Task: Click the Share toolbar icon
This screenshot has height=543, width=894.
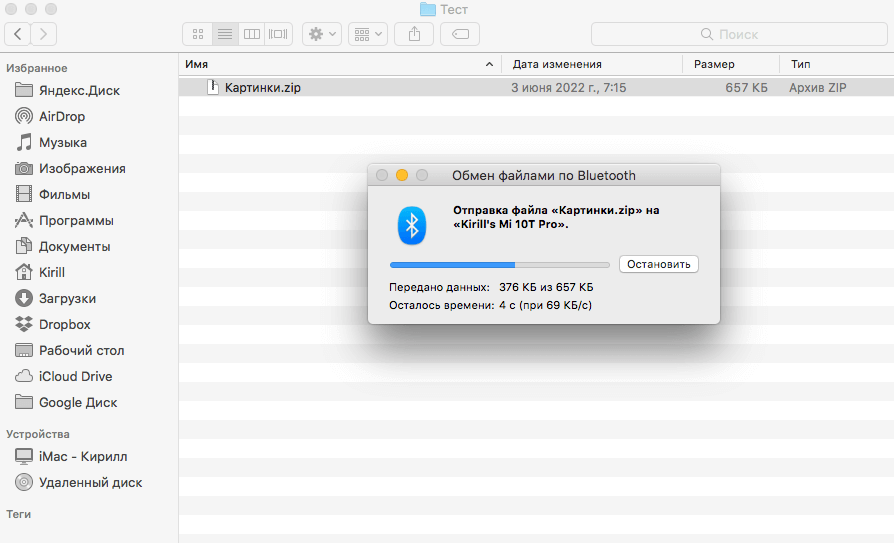Action: 414,34
